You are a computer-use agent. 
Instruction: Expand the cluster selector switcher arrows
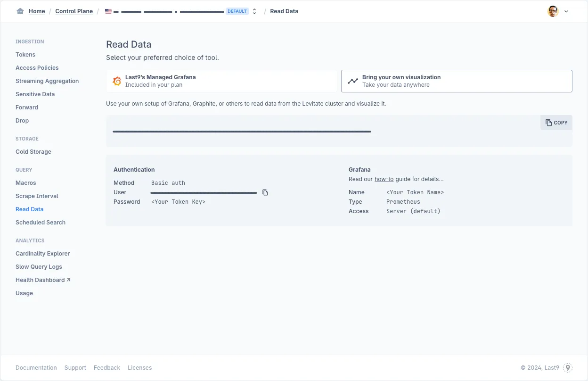tap(254, 11)
